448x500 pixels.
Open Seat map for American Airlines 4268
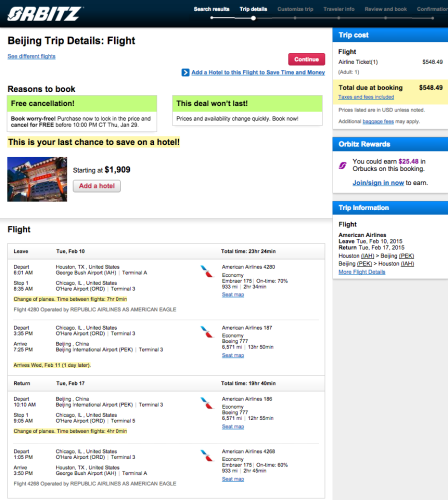coord(233,479)
